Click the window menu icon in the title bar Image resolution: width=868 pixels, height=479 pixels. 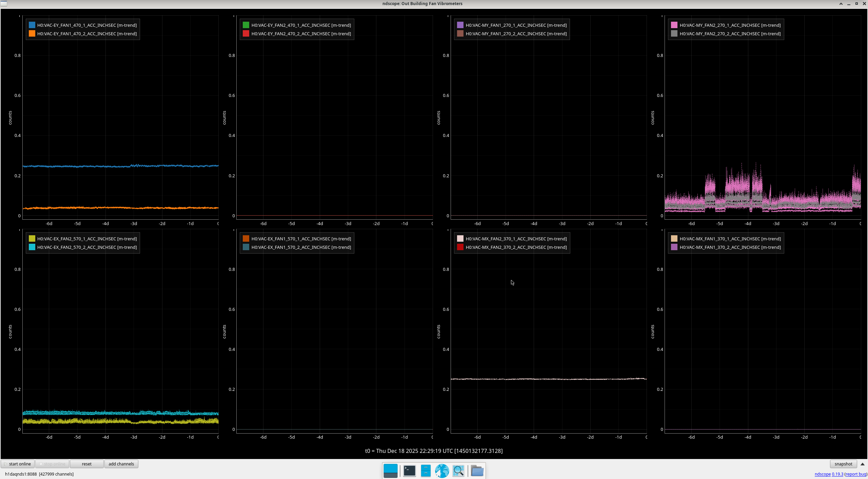coord(4,3)
